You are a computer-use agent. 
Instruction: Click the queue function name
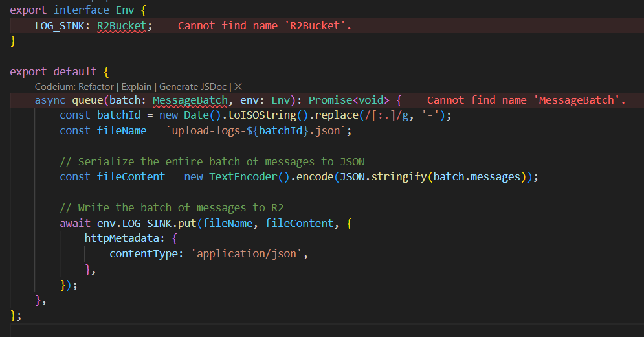(87, 100)
